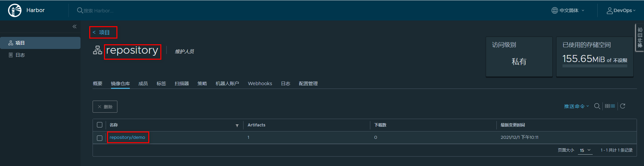Select all repositories with header checkbox
Image resolution: width=644 pixels, height=166 pixels.
click(100, 125)
